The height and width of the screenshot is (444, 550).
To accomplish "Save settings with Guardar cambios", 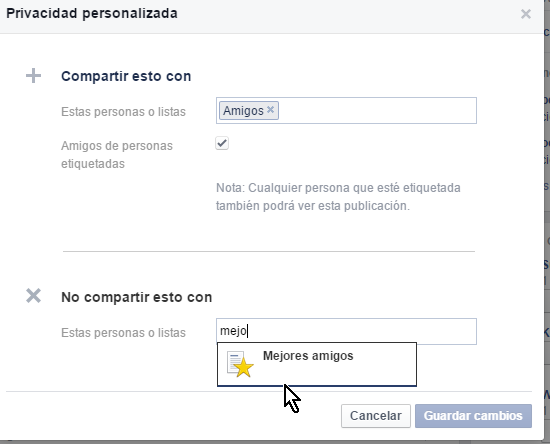I will [473, 416].
